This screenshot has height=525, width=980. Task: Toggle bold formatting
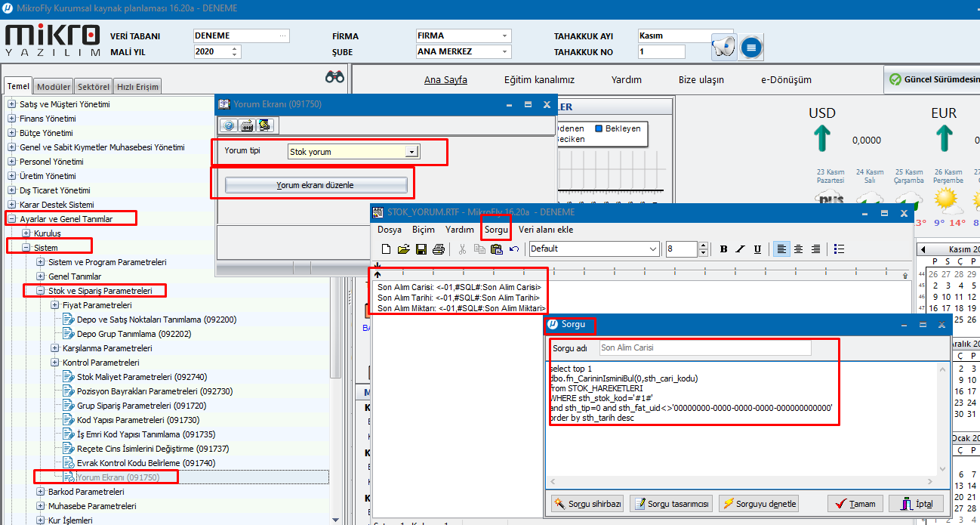point(723,249)
